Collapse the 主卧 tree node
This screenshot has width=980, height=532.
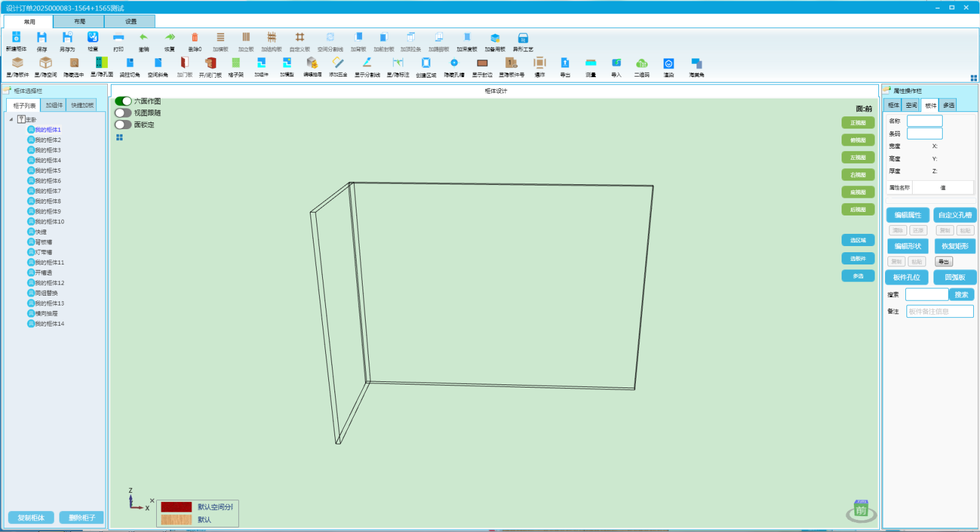coord(11,119)
